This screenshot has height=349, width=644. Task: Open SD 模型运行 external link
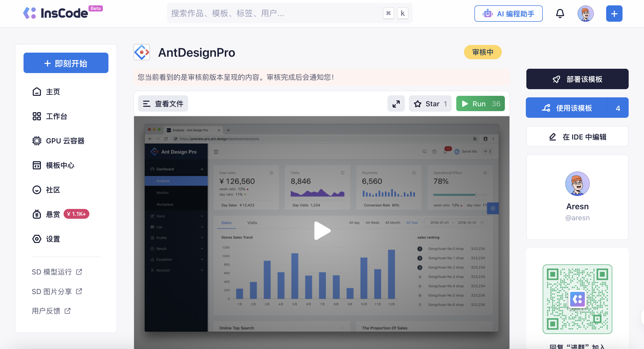57,272
